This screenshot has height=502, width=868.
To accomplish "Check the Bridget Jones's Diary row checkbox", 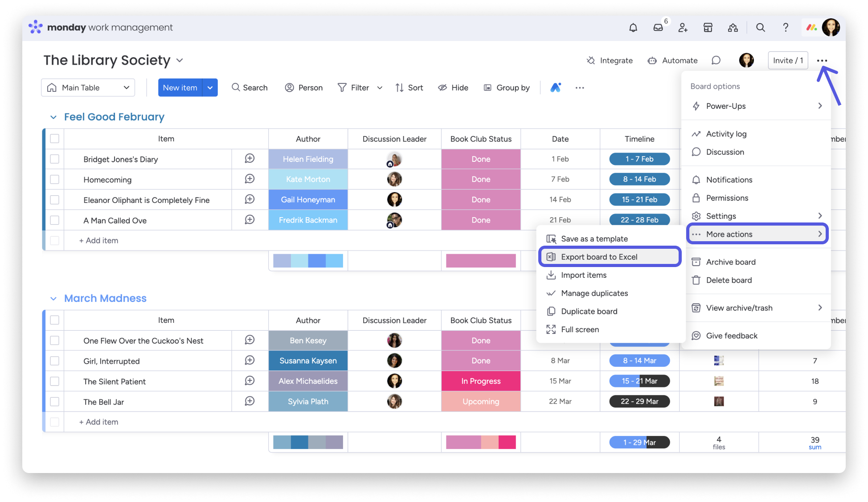I will click(x=55, y=159).
